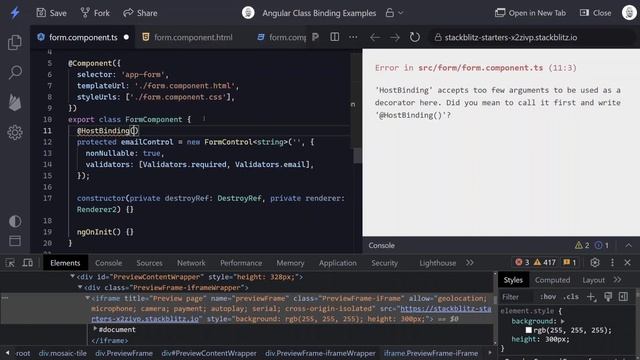Save the project

(51, 13)
